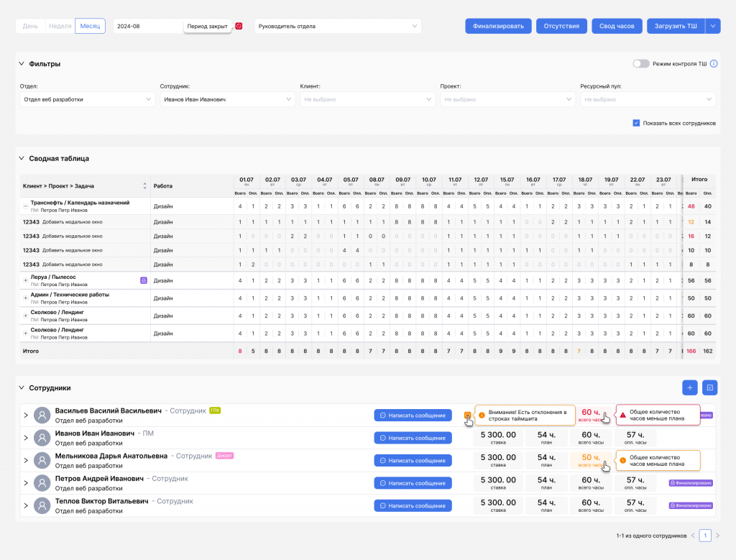
Task: Uncheck Показать всех сотрудников checkbox
Action: click(x=636, y=123)
